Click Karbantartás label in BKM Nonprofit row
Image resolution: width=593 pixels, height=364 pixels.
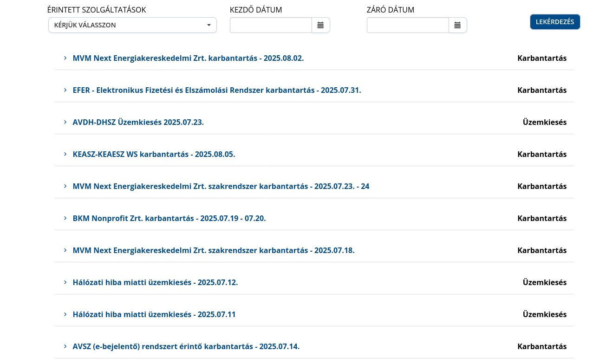tap(542, 218)
